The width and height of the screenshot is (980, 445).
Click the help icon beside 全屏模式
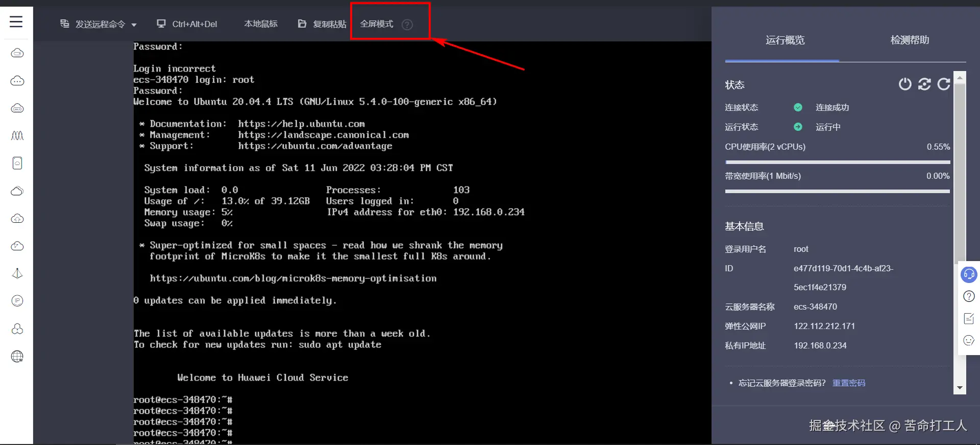407,25
